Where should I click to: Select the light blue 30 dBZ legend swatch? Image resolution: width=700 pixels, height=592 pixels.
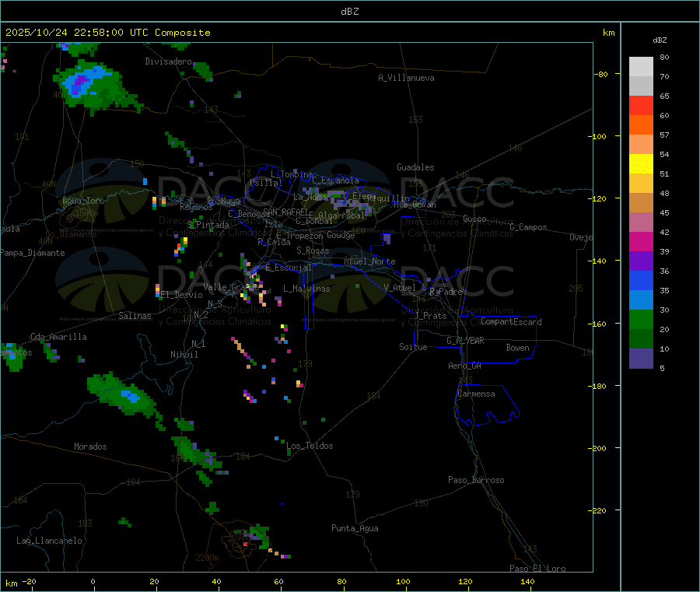click(641, 300)
